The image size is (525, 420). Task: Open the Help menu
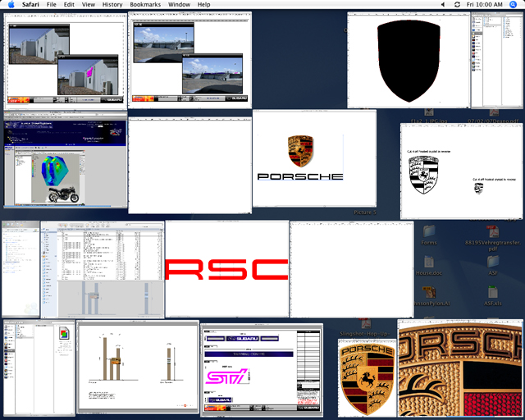pyautogui.click(x=203, y=4)
